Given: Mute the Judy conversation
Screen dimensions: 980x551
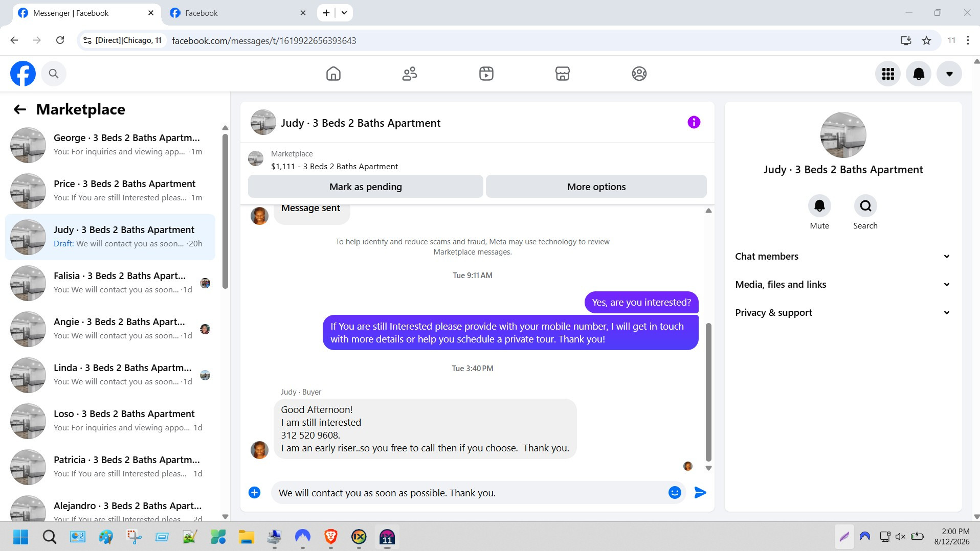Looking at the screenshot, I should 819,206.
